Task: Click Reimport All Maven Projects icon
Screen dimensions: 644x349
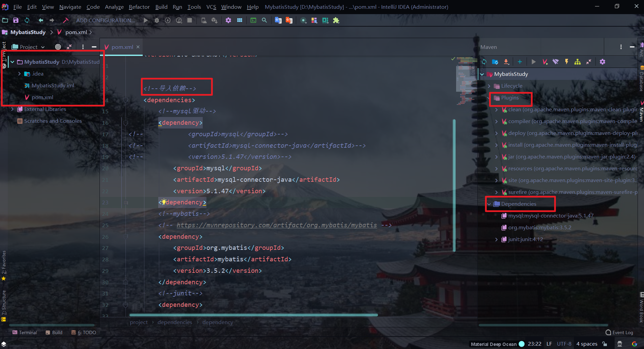Action: click(x=484, y=62)
